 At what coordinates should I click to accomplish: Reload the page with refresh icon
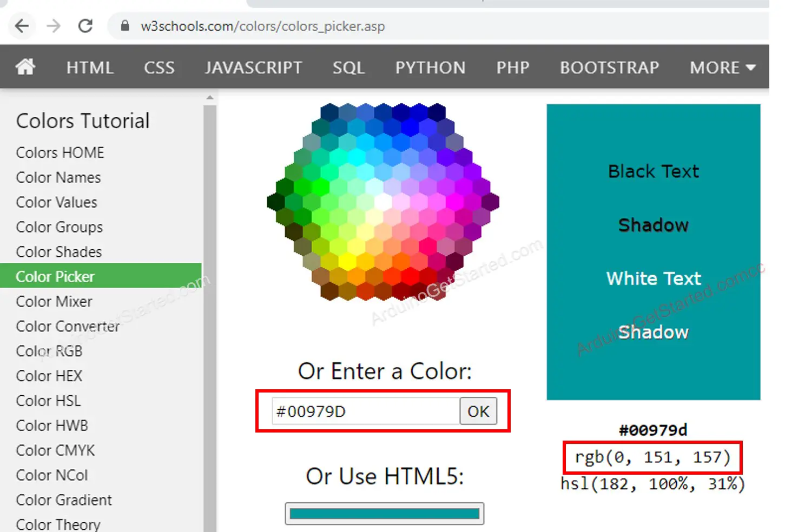tap(85, 26)
